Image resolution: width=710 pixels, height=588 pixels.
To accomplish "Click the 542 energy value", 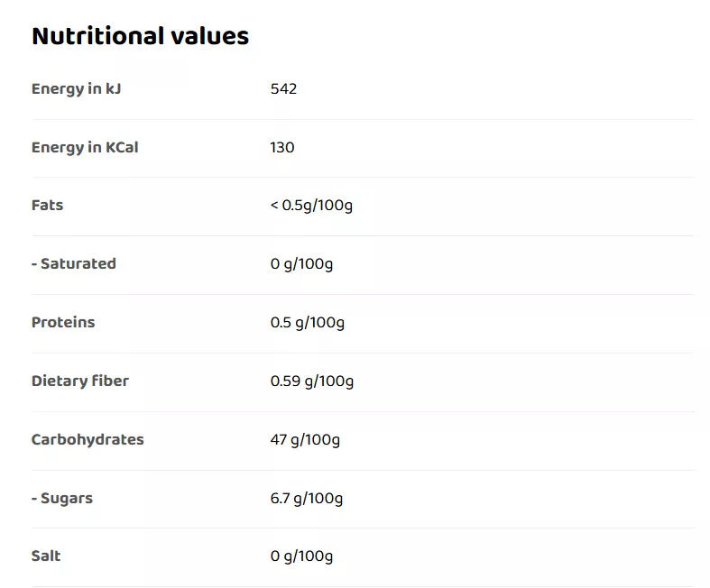I will [x=283, y=88].
